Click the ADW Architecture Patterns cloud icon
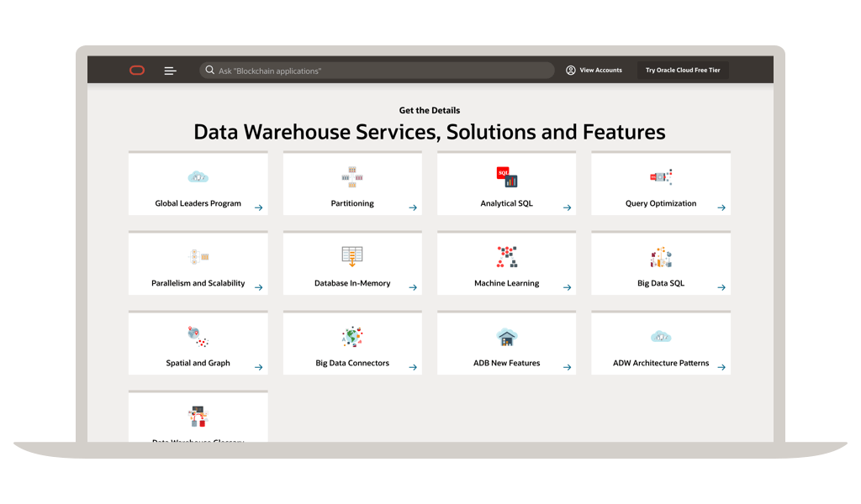This screenshot has width=861, height=504. click(661, 336)
